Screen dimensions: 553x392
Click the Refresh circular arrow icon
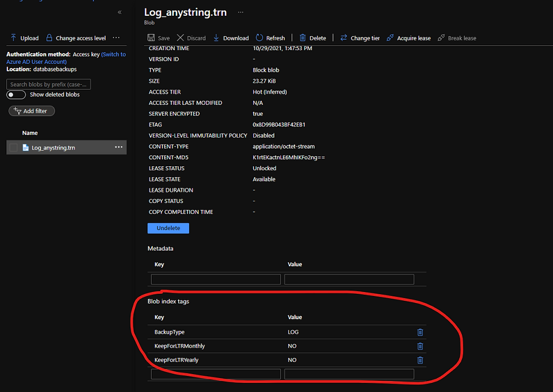click(x=260, y=38)
